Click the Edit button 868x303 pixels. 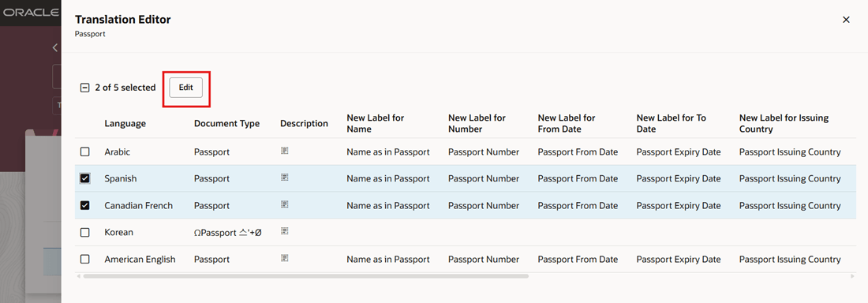pos(185,88)
